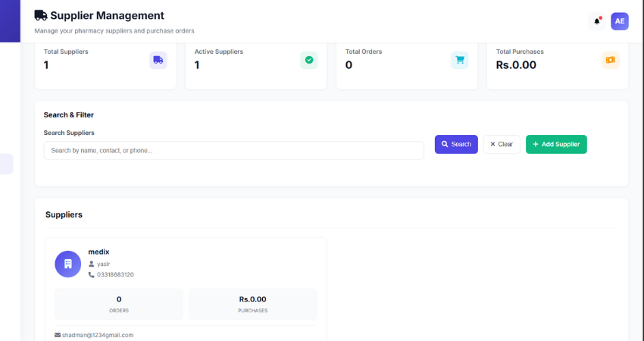This screenshot has width=644, height=341.
Task: Click the truck icon in the page title
Action: (41, 15)
